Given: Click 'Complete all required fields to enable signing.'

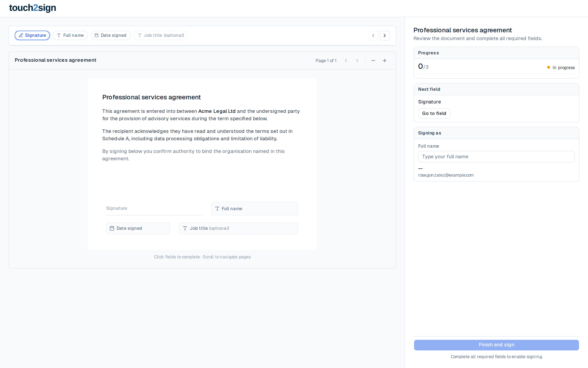Looking at the screenshot, I should coord(496,357).
